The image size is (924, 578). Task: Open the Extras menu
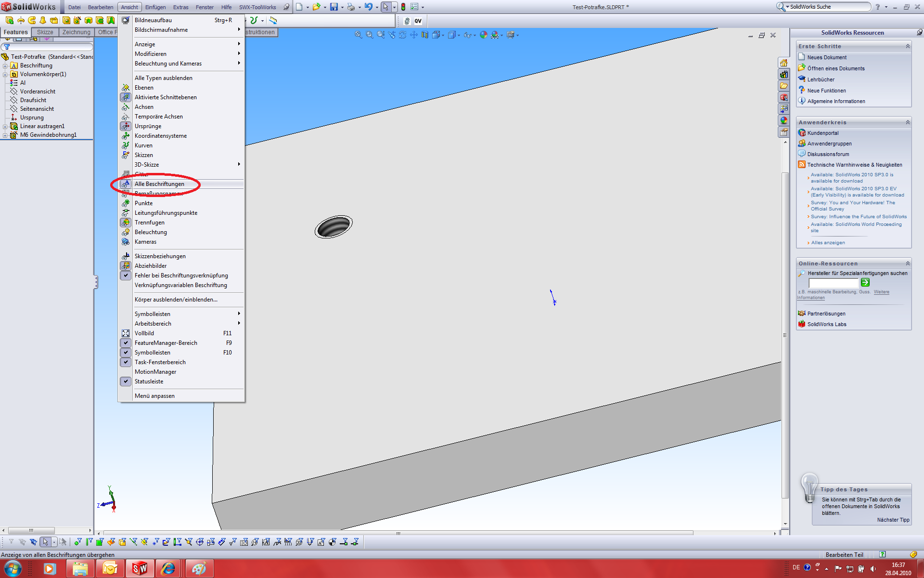coord(181,7)
